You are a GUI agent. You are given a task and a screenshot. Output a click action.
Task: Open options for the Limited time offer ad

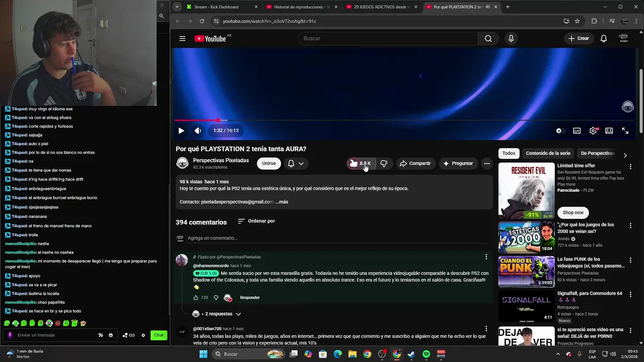pyautogui.click(x=630, y=166)
